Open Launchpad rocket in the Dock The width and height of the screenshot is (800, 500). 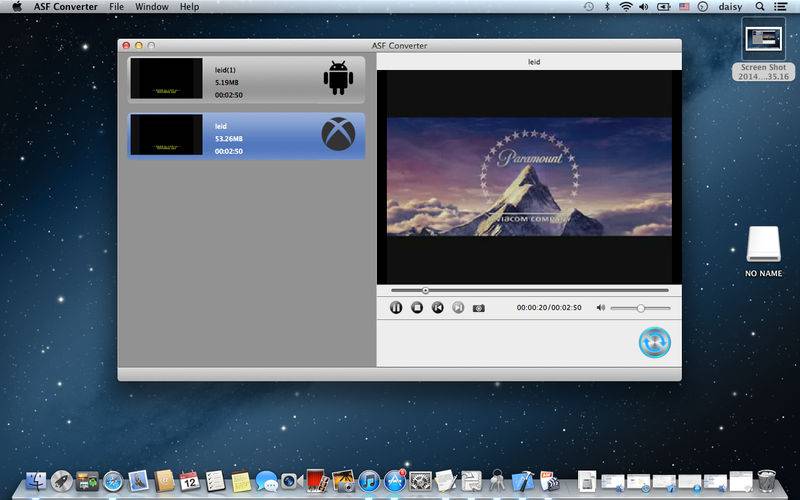(x=62, y=481)
